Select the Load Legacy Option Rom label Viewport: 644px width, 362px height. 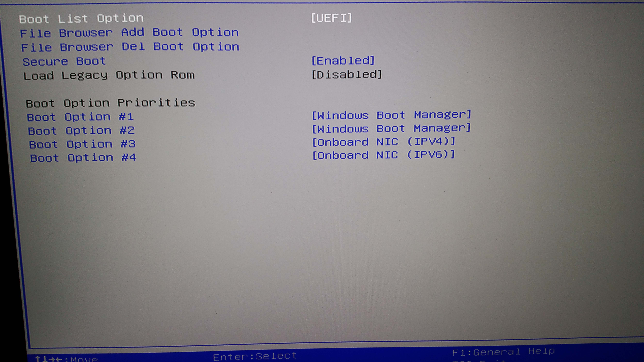[109, 75]
